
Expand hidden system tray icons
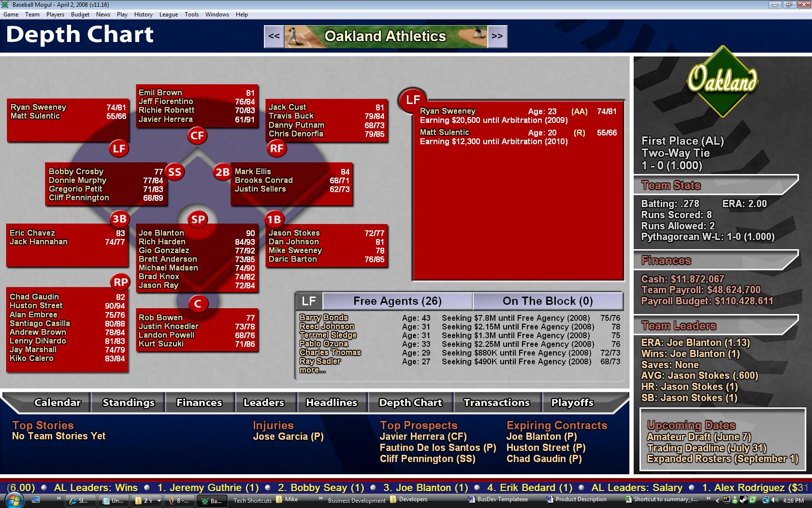718,500
